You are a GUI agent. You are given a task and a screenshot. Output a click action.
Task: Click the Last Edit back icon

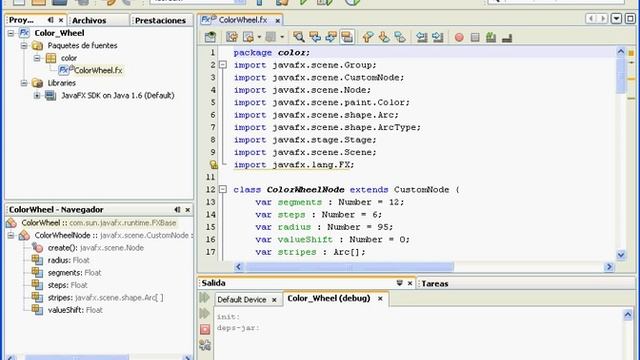(232, 37)
